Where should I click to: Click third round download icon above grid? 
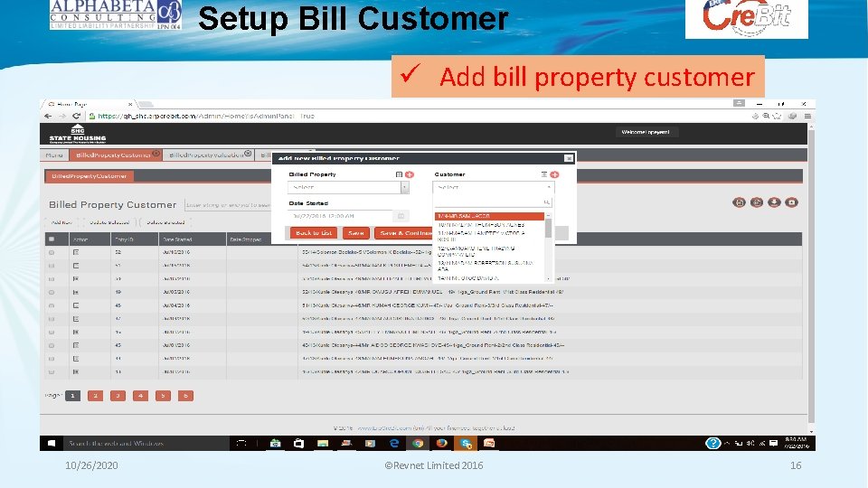(x=774, y=202)
